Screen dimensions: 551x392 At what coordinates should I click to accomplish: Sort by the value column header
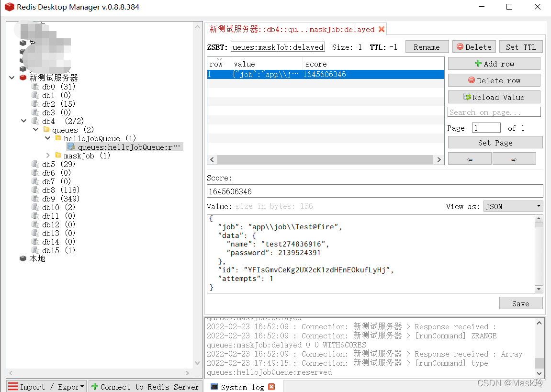click(x=267, y=64)
